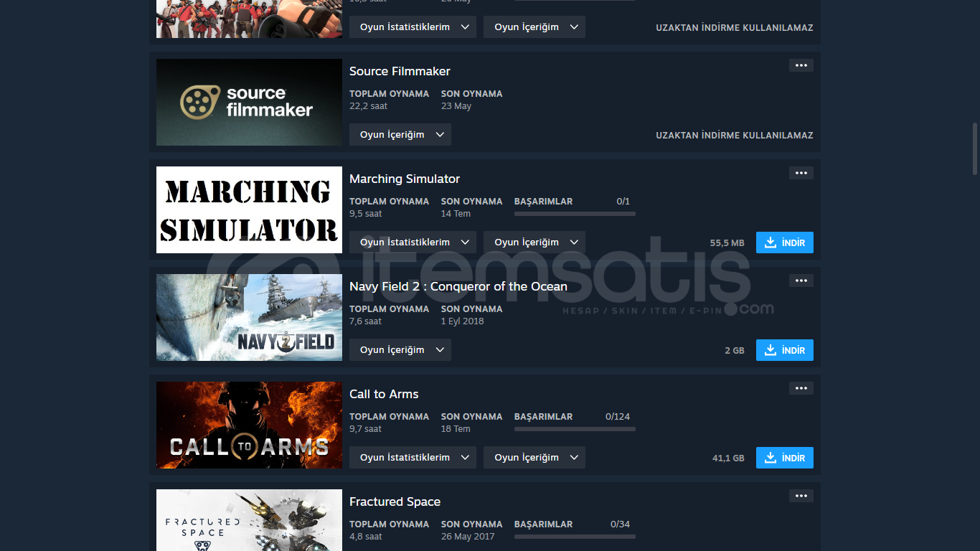Expand the topmost Oyun İstatistiklerim dropdown above Source Filmmaker
Viewport: 980px width, 551px height.
coord(413,27)
